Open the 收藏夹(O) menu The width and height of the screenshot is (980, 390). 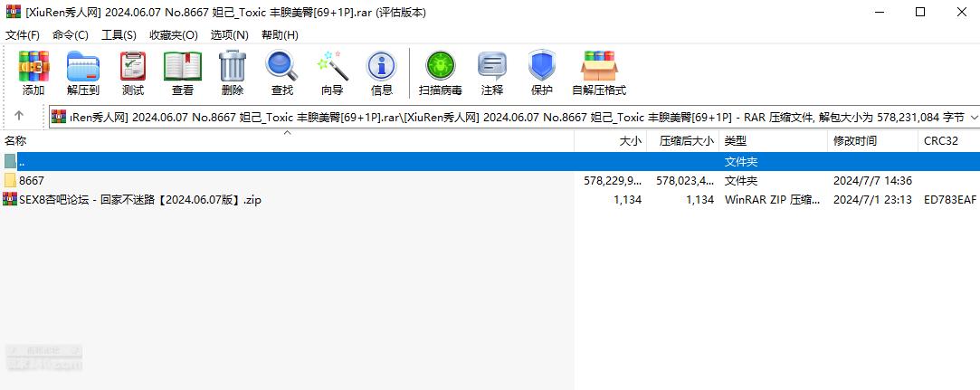coord(174,35)
